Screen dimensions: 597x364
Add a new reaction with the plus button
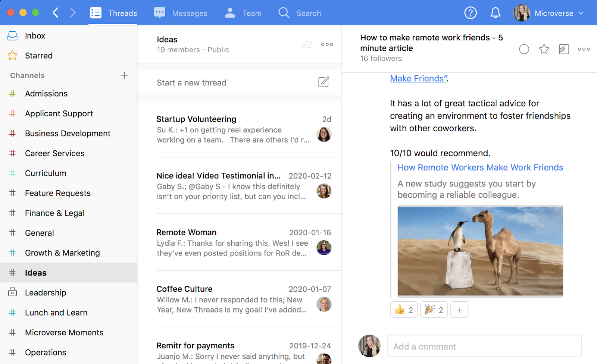pyautogui.click(x=459, y=310)
